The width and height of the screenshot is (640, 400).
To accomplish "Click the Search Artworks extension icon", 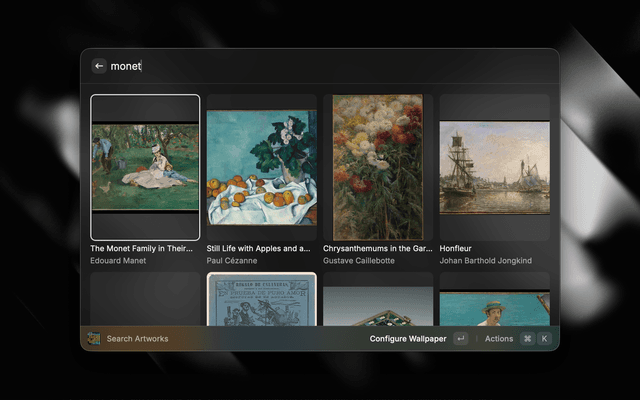I will [94, 339].
